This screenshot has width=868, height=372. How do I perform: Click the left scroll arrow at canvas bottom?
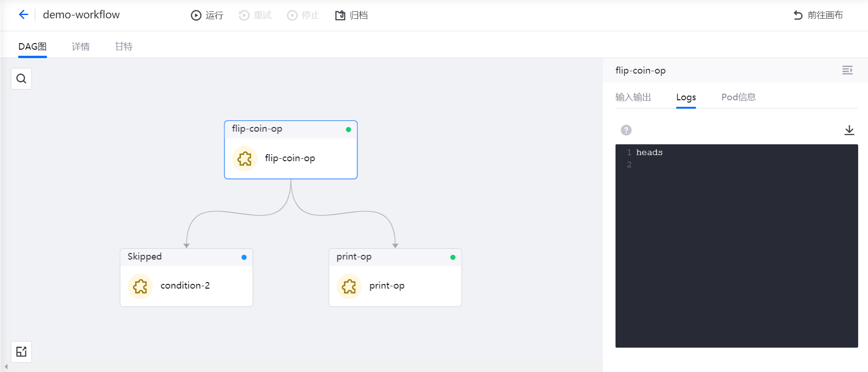pos(6,367)
